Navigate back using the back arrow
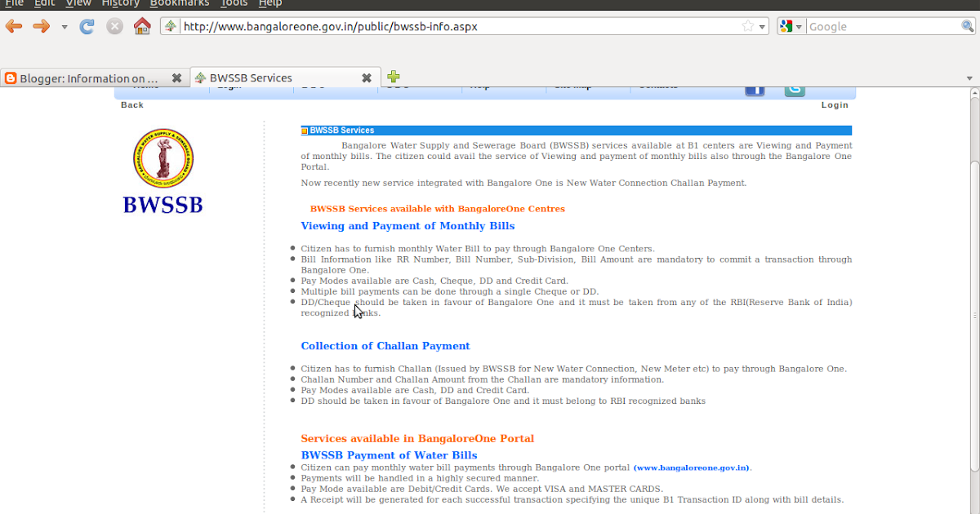The image size is (980, 514). pos(13,25)
